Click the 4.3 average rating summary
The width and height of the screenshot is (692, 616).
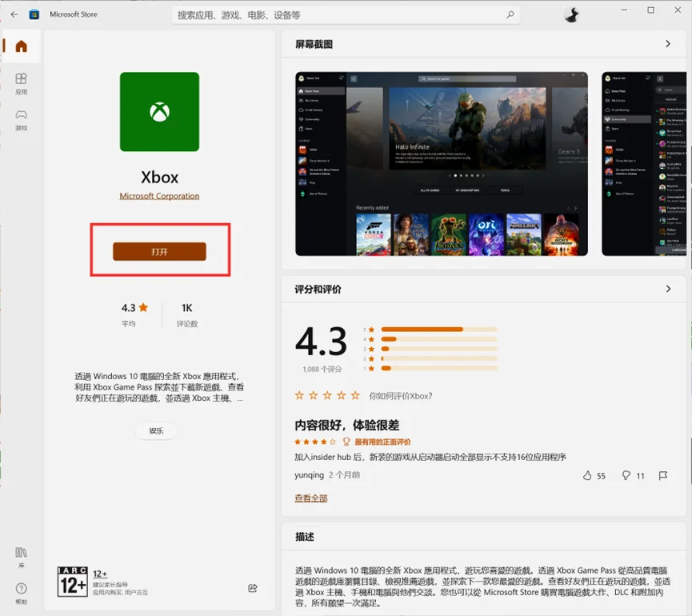coord(134,314)
